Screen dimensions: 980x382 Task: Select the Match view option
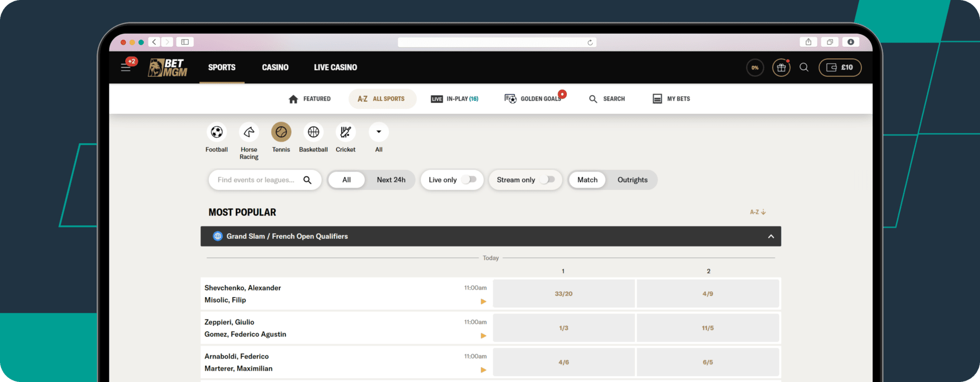tap(587, 180)
